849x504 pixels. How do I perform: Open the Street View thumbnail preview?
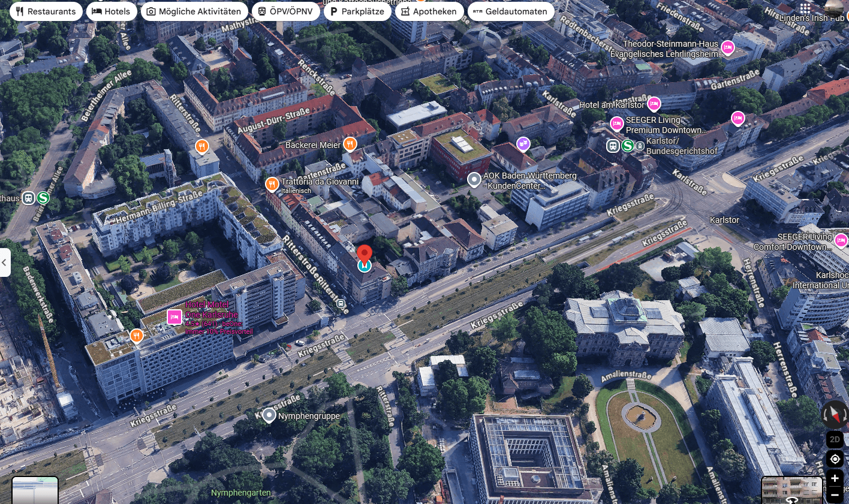791,490
